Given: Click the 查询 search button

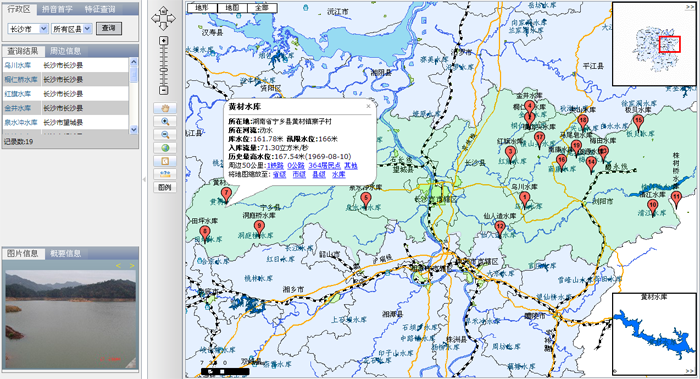Looking at the screenshot, I should 108,28.
